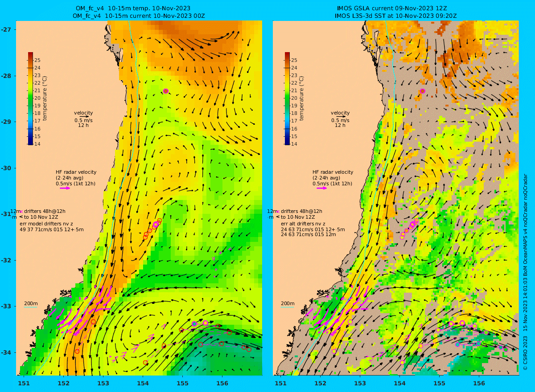Click the temperature color bar in OM_fc_v4 map

pos(30,98)
